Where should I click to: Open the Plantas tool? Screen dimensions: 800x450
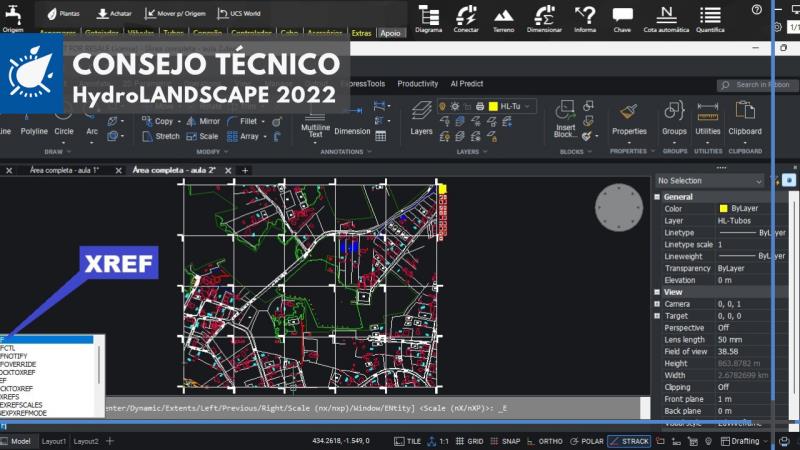[x=64, y=14]
